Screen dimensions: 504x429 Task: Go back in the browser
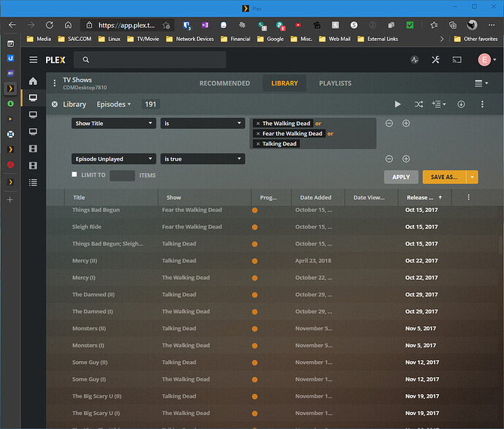point(12,25)
